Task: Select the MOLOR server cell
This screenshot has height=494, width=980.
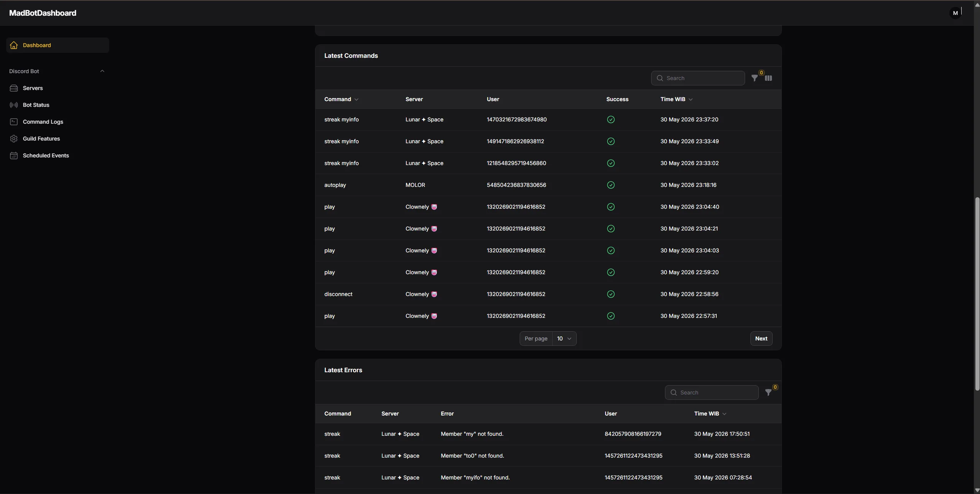Action: click(415, 185)
